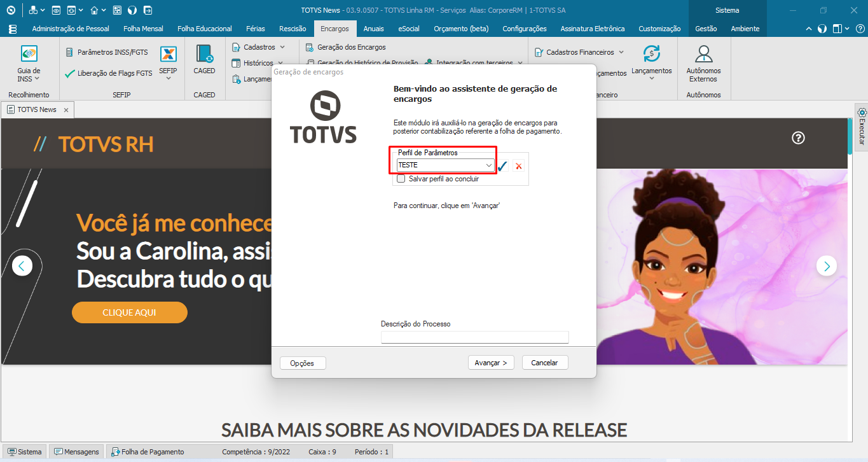Open the Configurações ribbon tab
Screen dimensions: 868x462
[525, 29]
